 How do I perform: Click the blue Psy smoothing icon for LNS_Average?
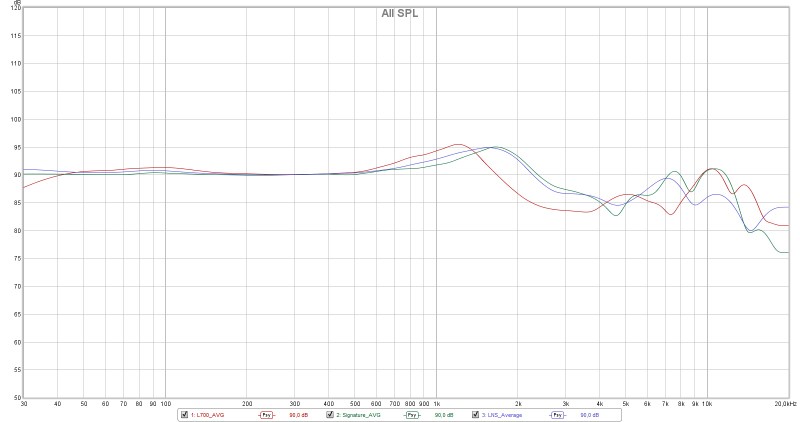point(557,414)
